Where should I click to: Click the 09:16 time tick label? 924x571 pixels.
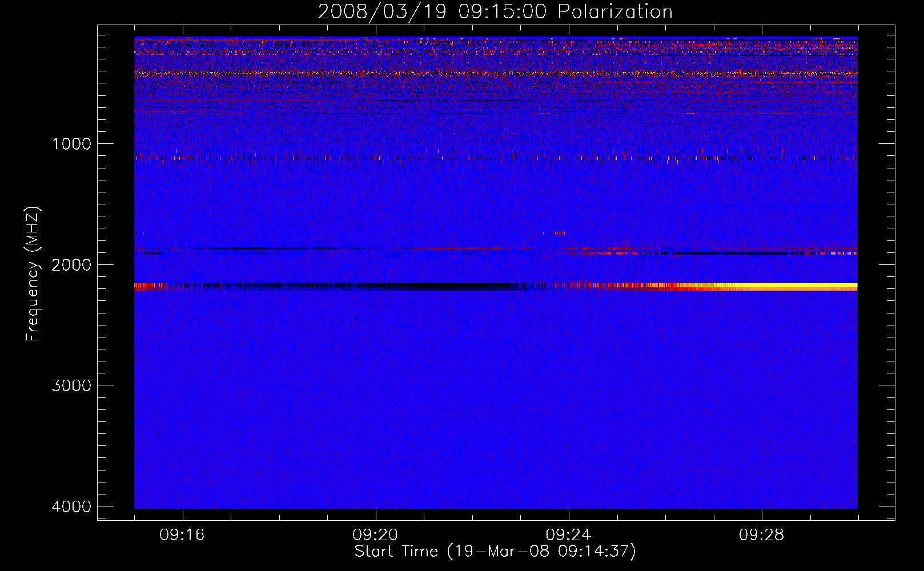(x=182, y=535)
